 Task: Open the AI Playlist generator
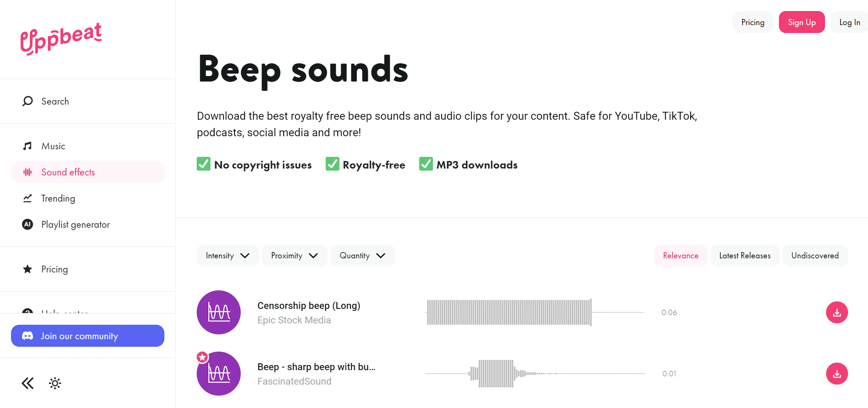pyautogui.click(x=75, y=225)
